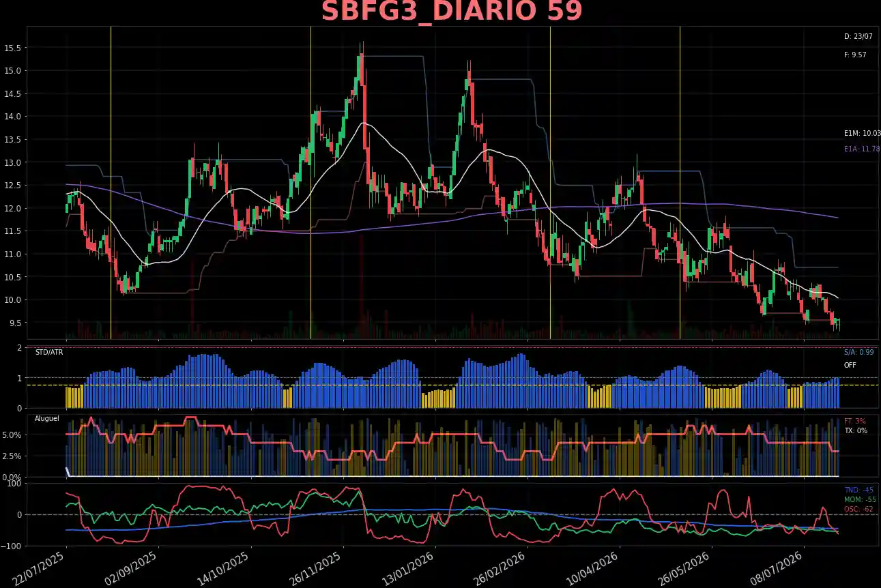Select the Aluguel panel label
881x588 pixels.
pyautogui.click(x=47, y=418)
